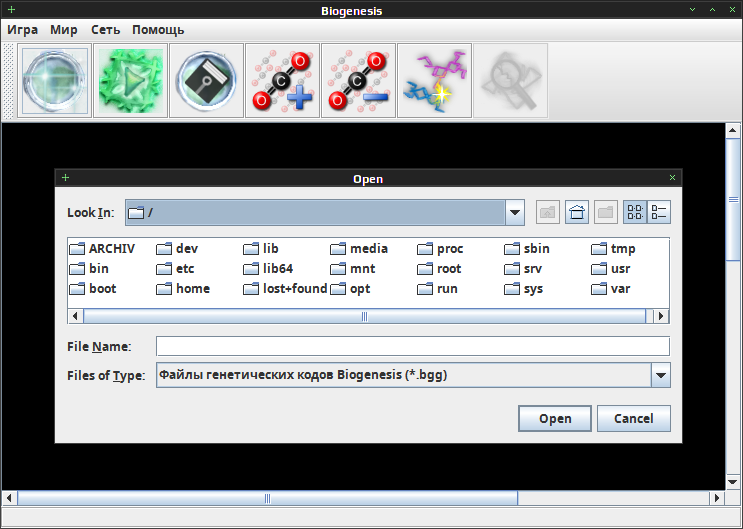The height and width of the screenshot is (529, 743).
Task: Click the toolbar drag handle grip
Action: 8,80
